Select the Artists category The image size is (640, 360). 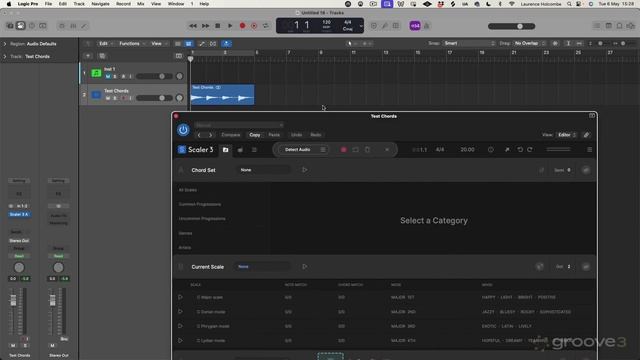(185, 247)
